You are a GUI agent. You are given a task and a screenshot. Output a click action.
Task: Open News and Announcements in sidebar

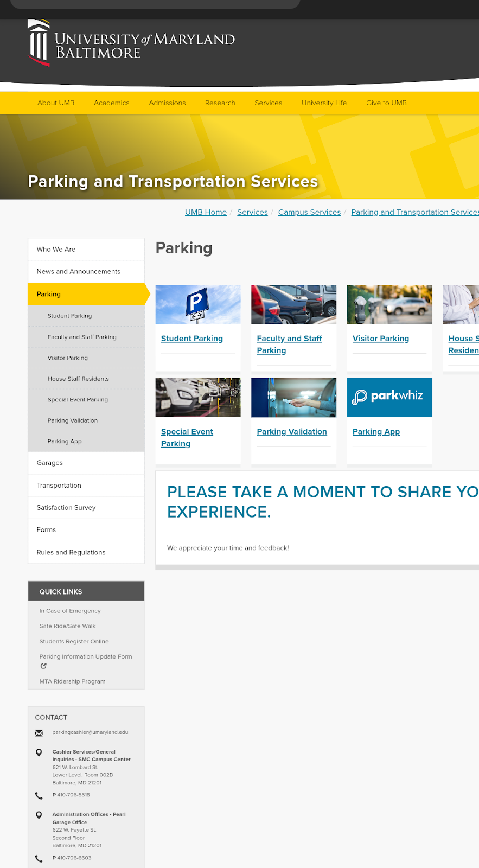86,271
